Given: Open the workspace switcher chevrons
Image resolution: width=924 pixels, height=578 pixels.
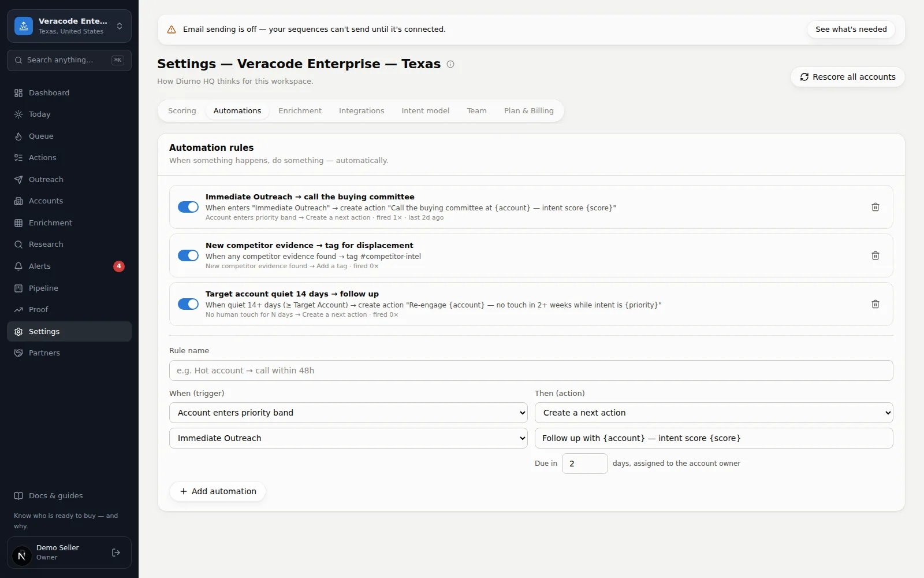Looking at the screenshot, I should click(x=120, y=26).
